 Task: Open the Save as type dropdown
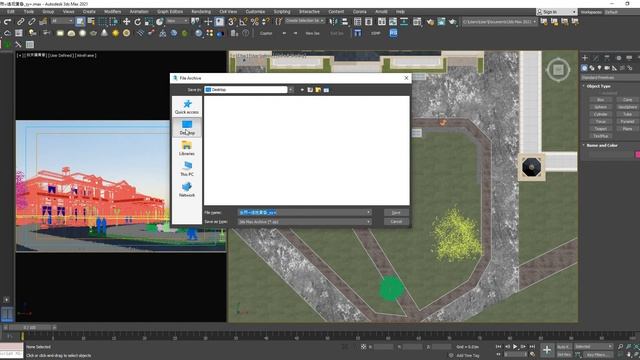304,222
